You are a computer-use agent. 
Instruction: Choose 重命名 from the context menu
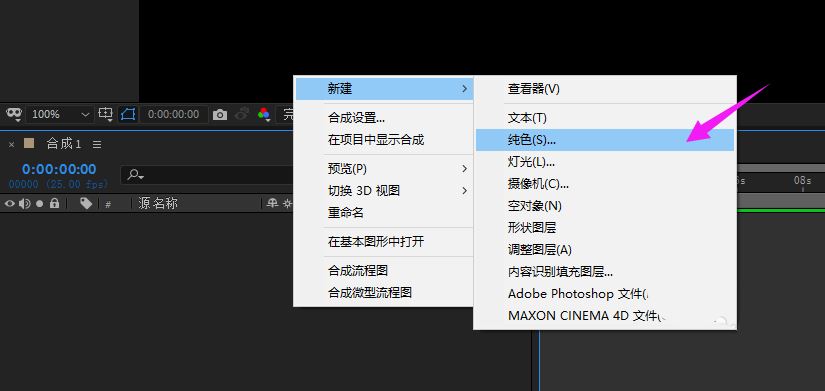384,213
